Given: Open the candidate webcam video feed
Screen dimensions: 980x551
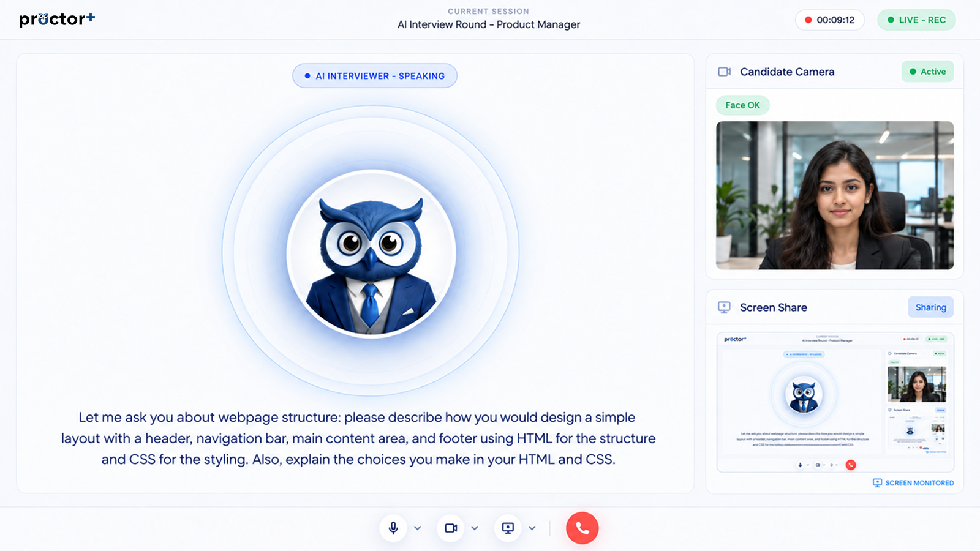Looking at the screenshot, I should click(x=835, y=195).
